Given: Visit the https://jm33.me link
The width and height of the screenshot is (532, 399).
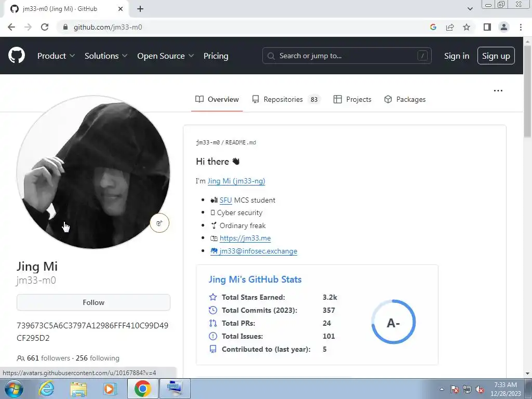Looking at the screenshot, I should 245,238.
